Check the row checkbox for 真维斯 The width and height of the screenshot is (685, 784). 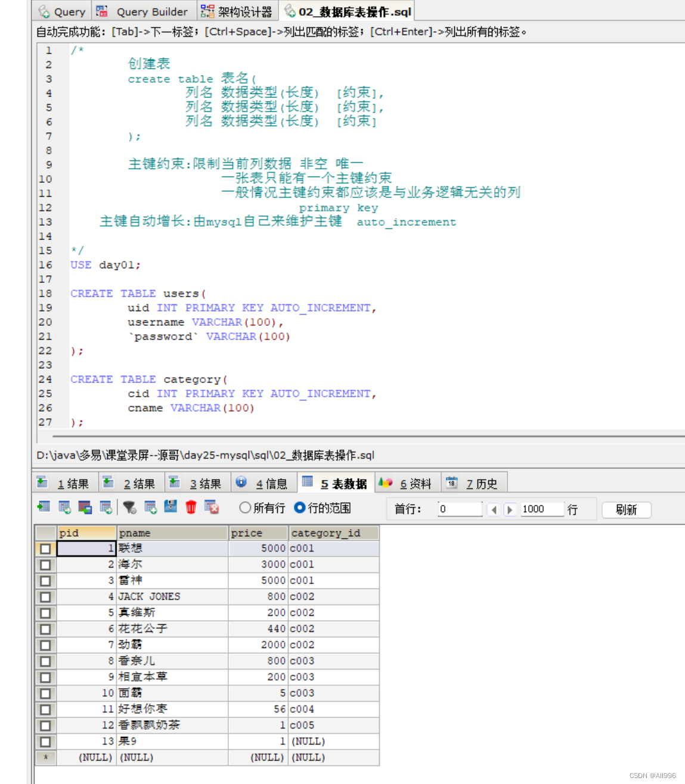(45, 613)
